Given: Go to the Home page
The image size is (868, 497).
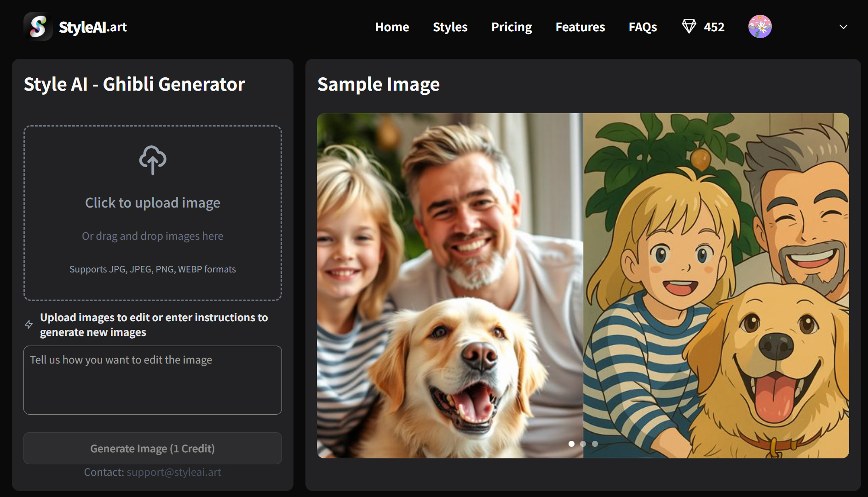Looking at the screenshot, I should (392, 27).
